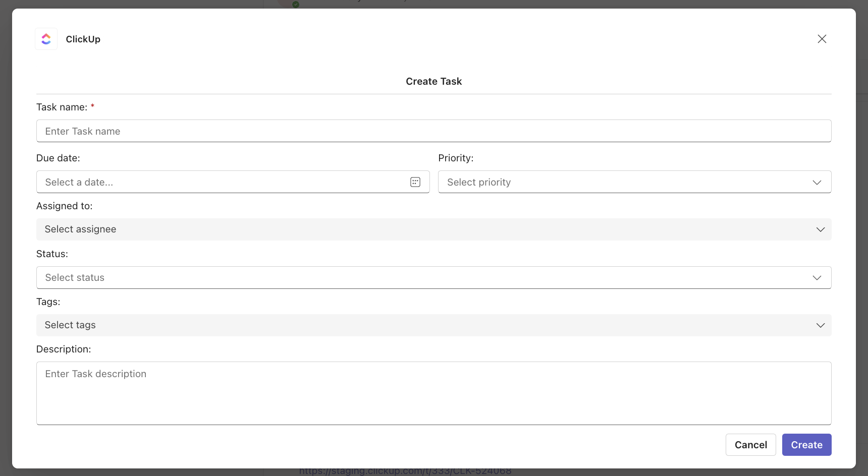Click the Select a date field
Viewport: 868px width, 476px height.
(222, 182)
